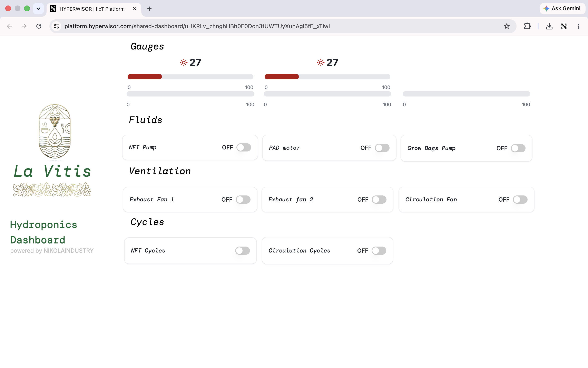Click the first gauge value 27
The height and width of the screenshot is (368, 588).
point(195,63)
